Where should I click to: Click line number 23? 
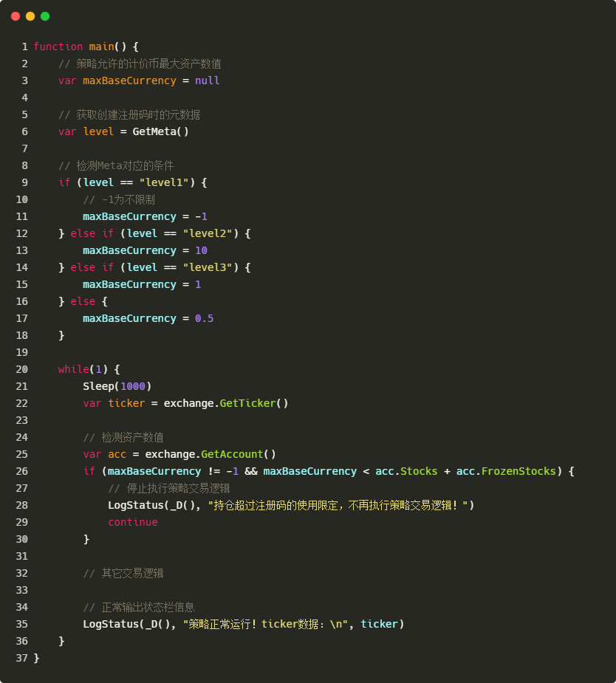21,420
